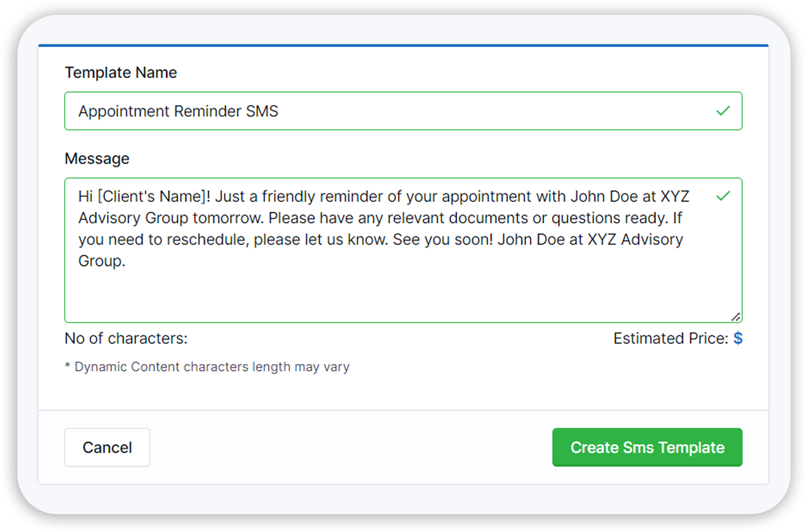Click the green checkmark in Template Name field
Screen dimensions: 806x532
coord(723,111)
